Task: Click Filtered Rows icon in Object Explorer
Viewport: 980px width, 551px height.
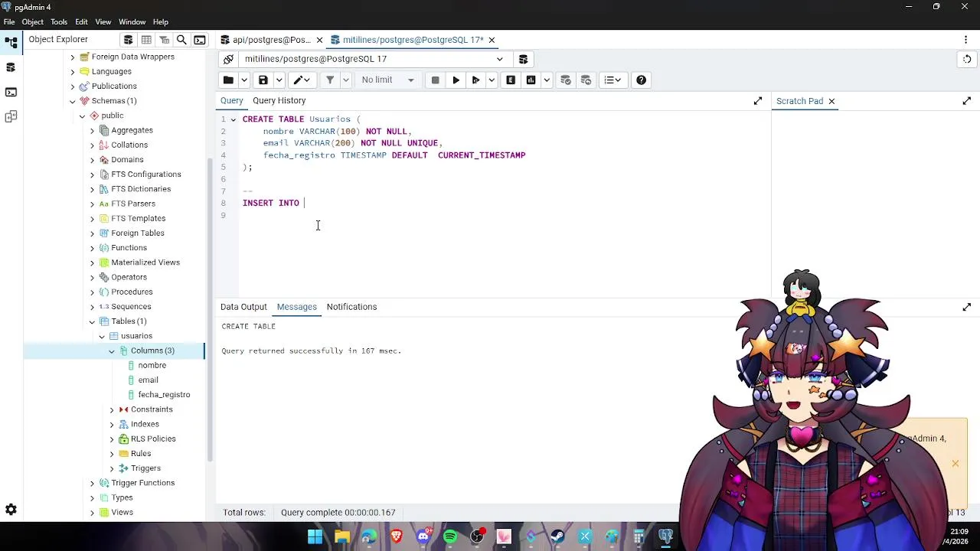Action: coord(164,40)
